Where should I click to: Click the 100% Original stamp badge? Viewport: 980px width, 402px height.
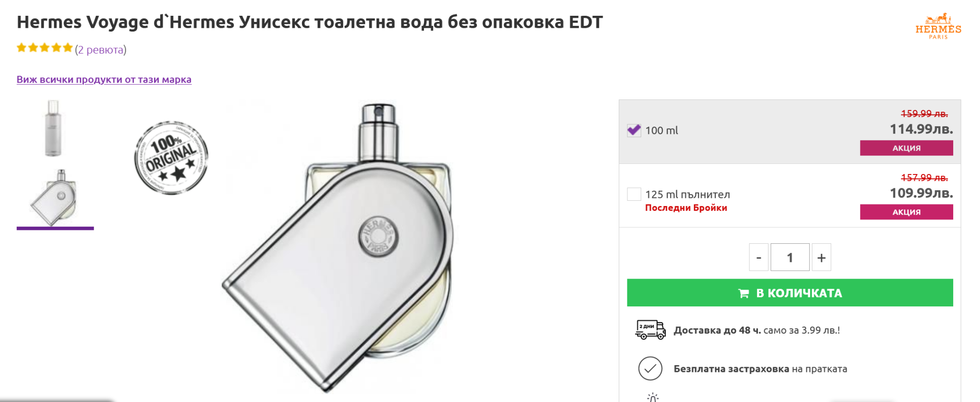(171, 158)
